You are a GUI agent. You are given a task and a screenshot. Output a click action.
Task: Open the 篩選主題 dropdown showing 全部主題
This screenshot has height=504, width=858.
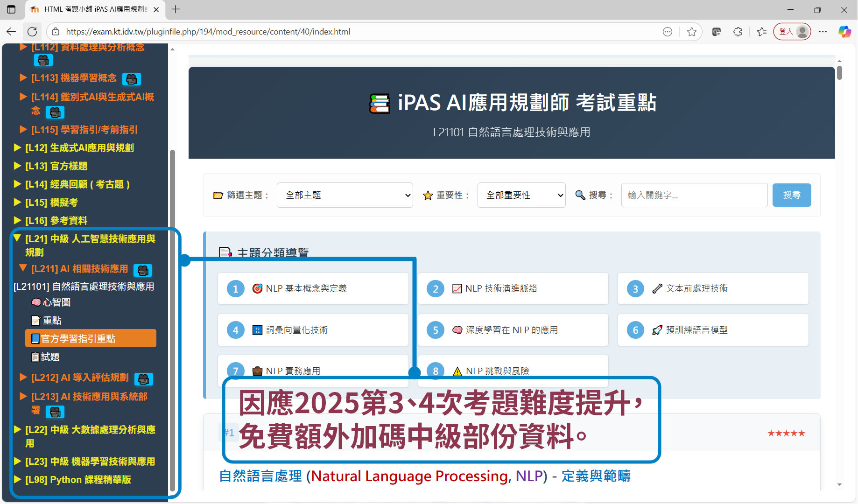coord(345,195)
